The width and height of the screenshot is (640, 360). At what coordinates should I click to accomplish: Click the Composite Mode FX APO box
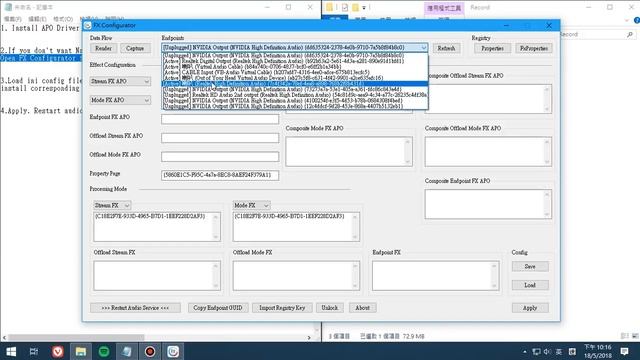click(x=349, y=151)
